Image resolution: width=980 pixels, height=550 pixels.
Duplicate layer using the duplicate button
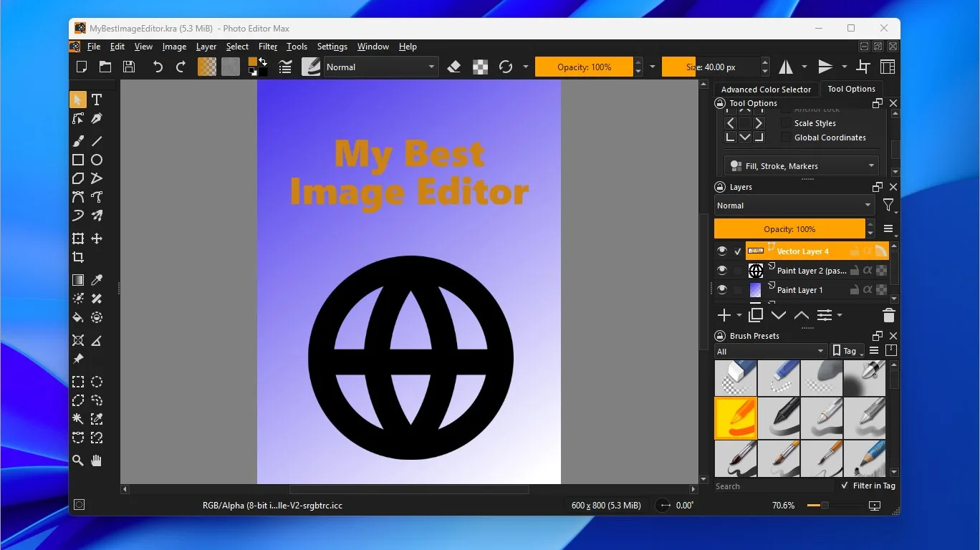[x=756, y=315]
